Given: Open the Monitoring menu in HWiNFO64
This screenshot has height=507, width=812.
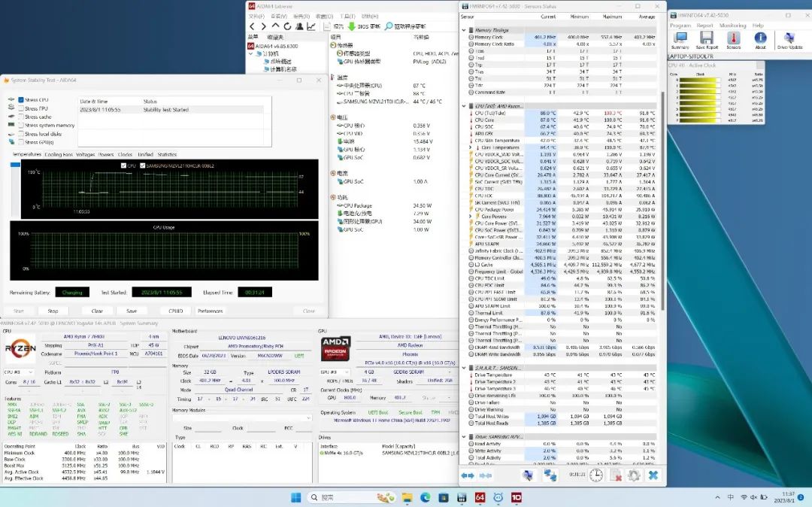Looking at the screenshot, I should tap(732, 25).
